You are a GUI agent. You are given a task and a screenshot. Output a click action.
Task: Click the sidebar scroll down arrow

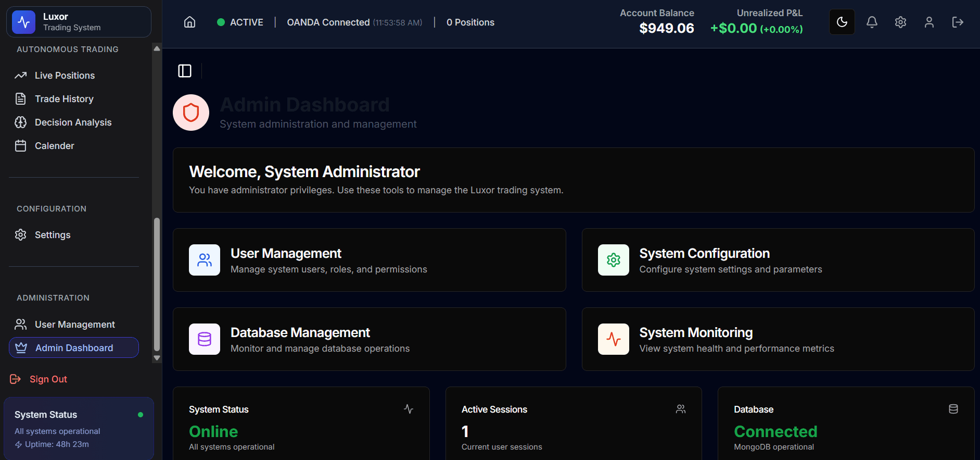(x=157, y=358)
